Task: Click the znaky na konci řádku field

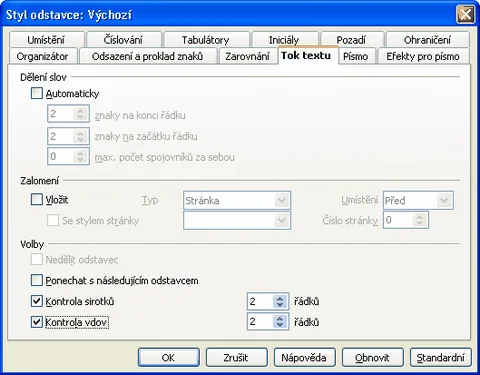Action: click(x=68, y=114)
